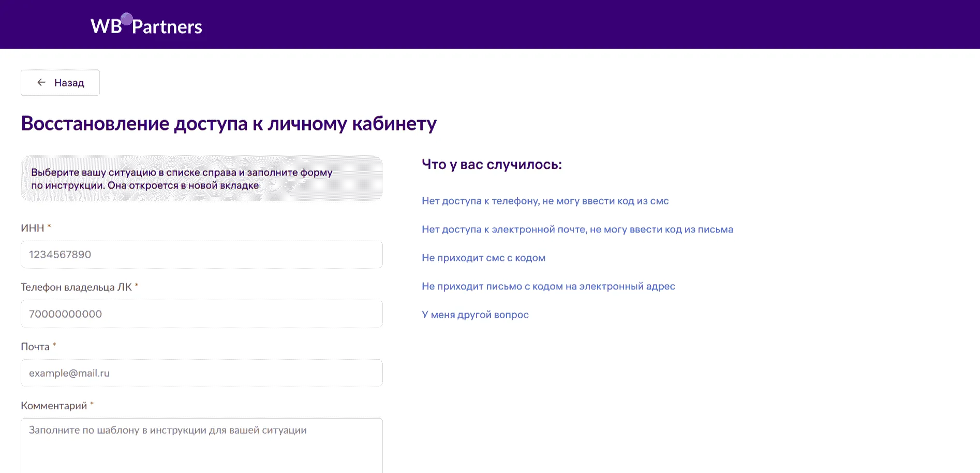This screenshot has height=473, width=980.
Task: Click the Комментарий field label
Action: 54,406
